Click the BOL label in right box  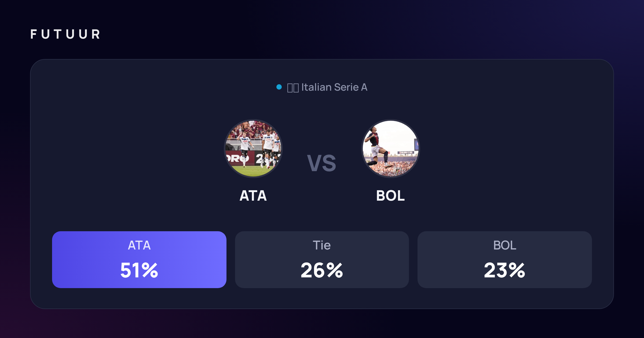point(505,245)
